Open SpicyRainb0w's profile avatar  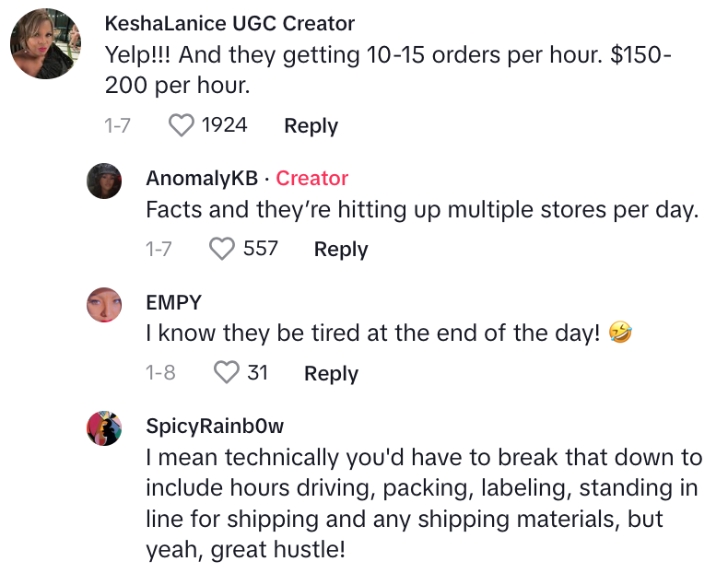[x=104, y=427]
